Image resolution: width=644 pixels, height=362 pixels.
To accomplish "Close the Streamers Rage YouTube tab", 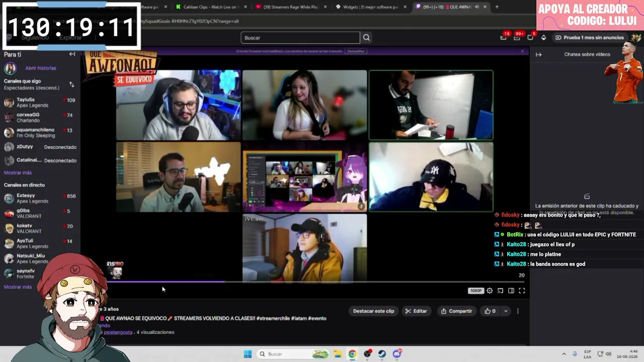I will [325, 7].
